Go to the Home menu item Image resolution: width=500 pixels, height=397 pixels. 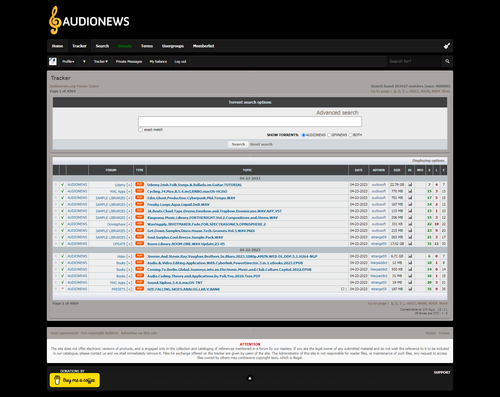(x=57, y=46)
